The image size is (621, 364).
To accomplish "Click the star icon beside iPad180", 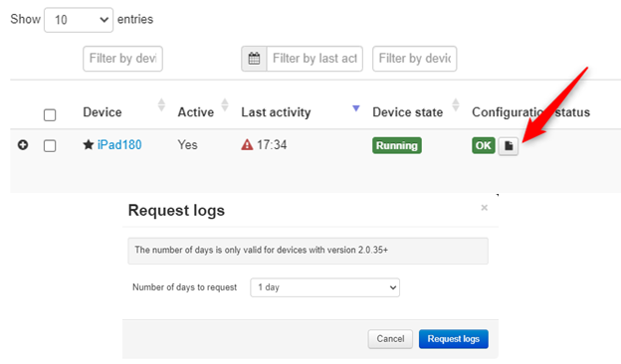I will pyautogui.click(x=89, y=145).
